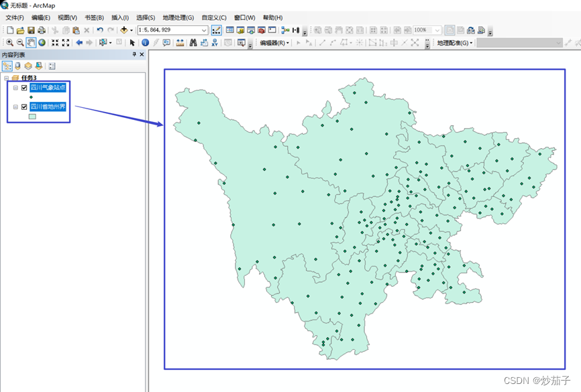The image size is (581, 392).
Task: Open the 编辑器(R) editor dropdown
Action: pyautogui.click(x=274, y=43)
